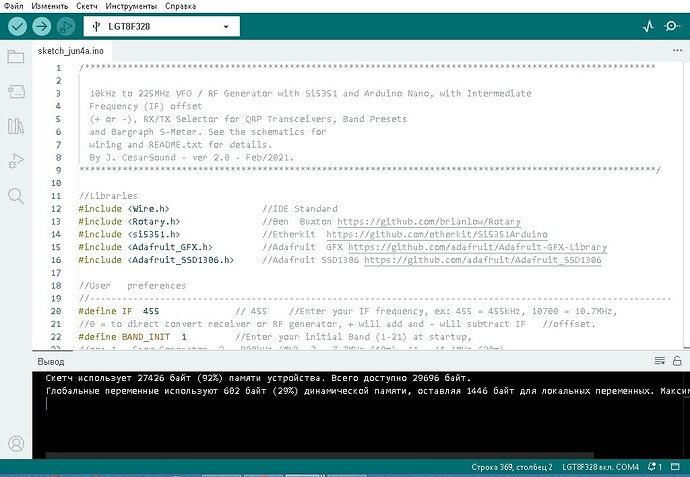690x477 pixels.
Task: Upload sketch with the arrow button
Action: click(41, 26)
